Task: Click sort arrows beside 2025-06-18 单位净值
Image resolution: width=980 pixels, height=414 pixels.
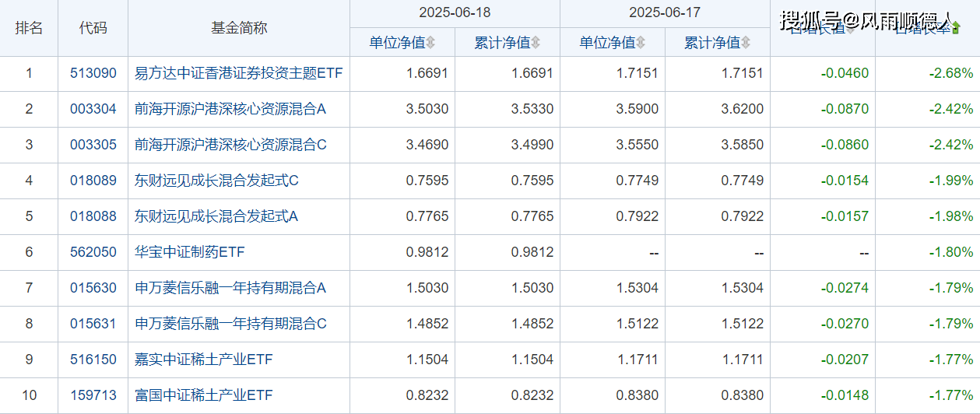Action: [430, 43]
